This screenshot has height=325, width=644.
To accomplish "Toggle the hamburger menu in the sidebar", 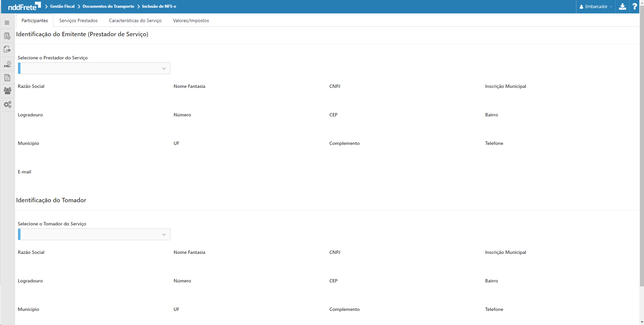I will 7,23.
